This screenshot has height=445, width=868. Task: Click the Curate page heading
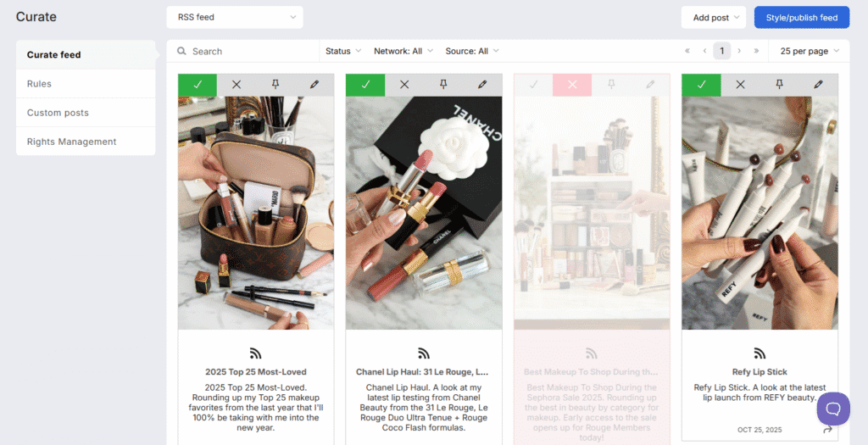(36, 17)
